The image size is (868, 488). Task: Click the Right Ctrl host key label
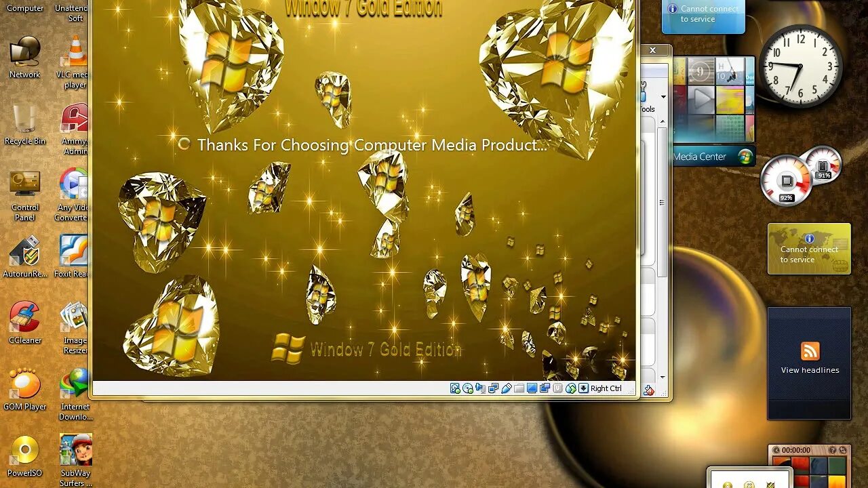click(606, 388)
